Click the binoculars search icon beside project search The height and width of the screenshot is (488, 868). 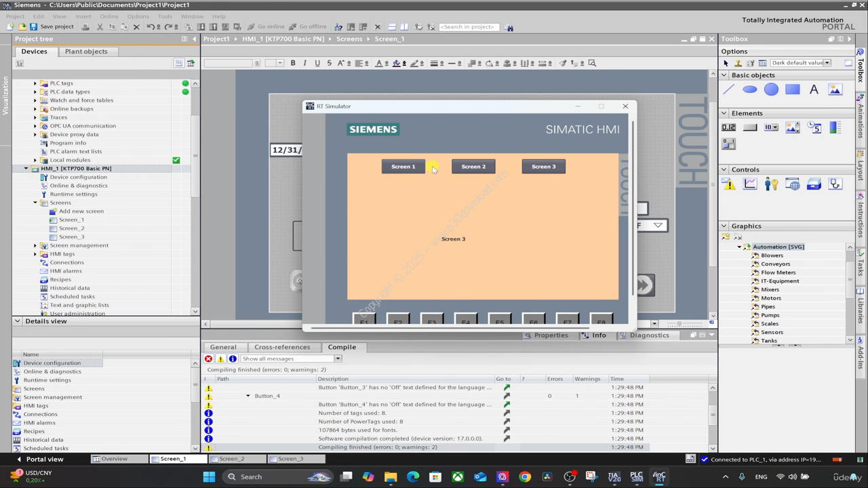click(x=509, y=27)
